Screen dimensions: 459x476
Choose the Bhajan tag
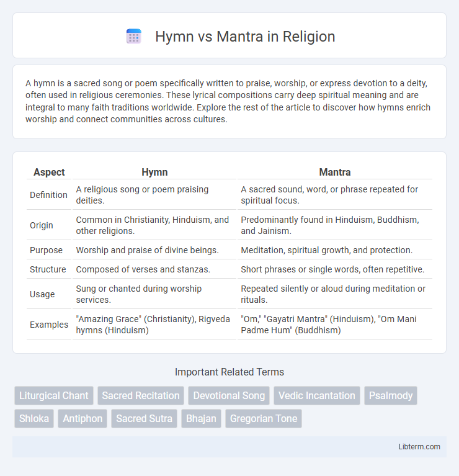201,418
